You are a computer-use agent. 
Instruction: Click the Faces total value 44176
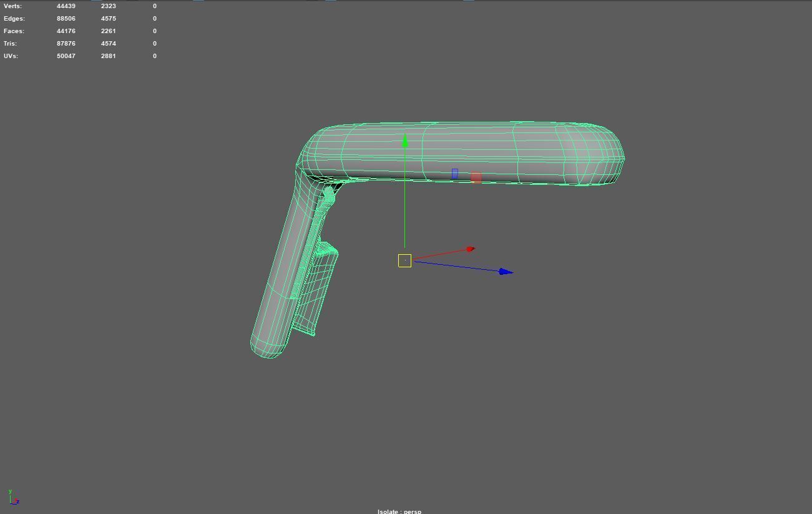(x=66, y=31)
